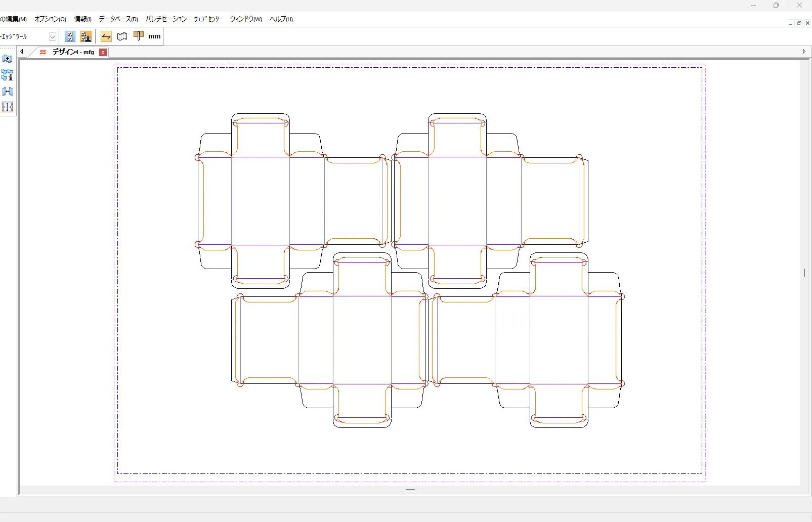Click the design info icon in sidebar
This screenshot has height=522, width=812.
pyautogui.click(x=8, y=75)
